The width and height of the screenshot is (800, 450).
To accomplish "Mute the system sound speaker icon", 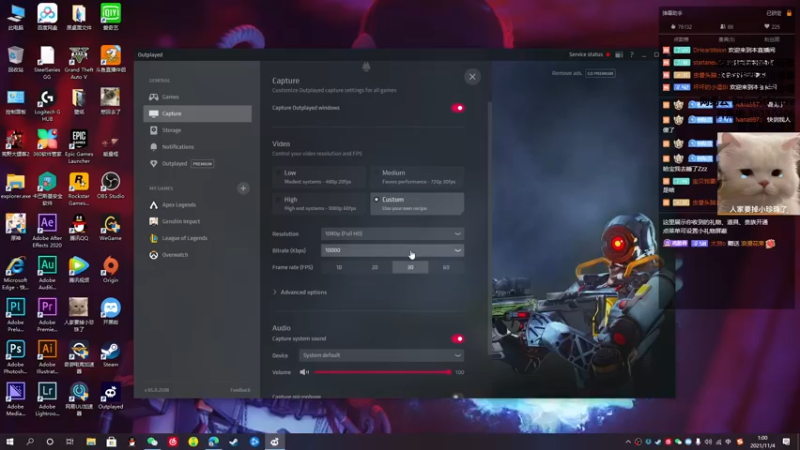I will [x=304, y=372].
